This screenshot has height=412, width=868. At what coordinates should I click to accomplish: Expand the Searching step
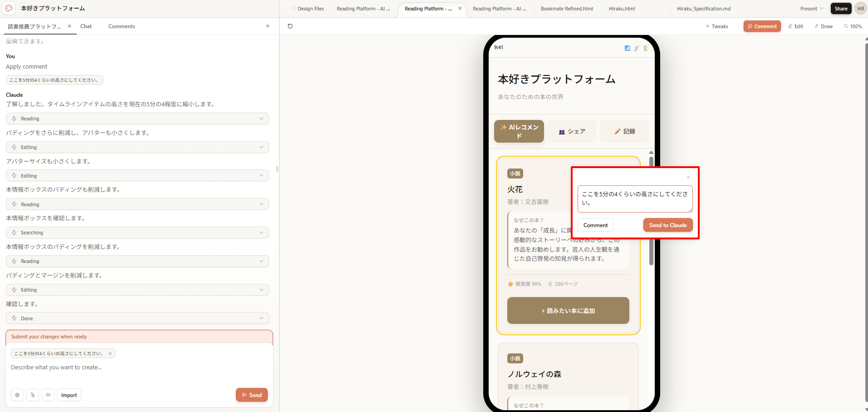pos(137,233)
